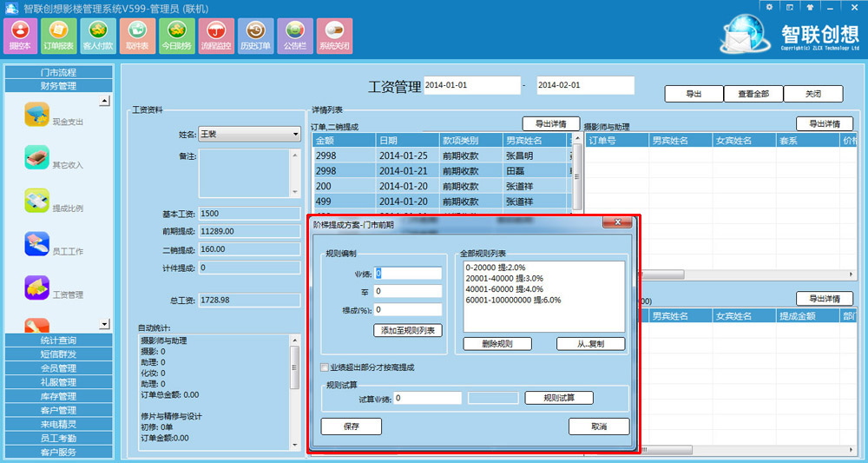The height and width of the screenshot is (463, 868).
Task: Click the 从..复制 button
Action: coord(590,344)
